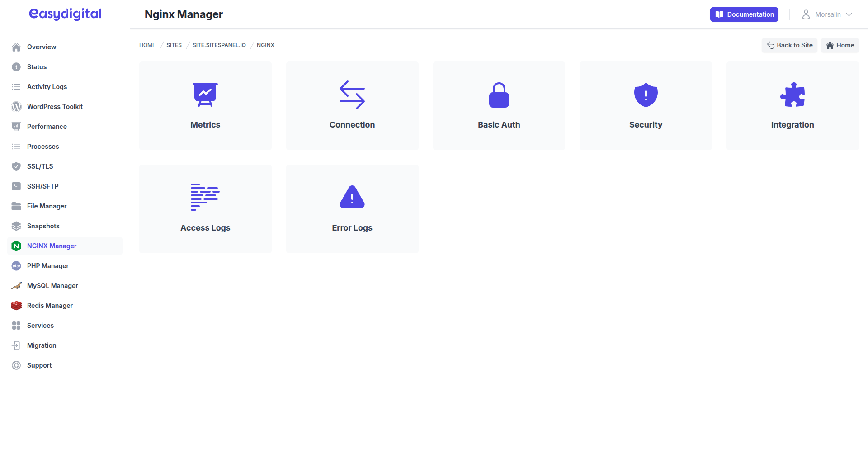Open File Manager from the sidebar
This screenshot has width=868, height=449.
(47, 206)
